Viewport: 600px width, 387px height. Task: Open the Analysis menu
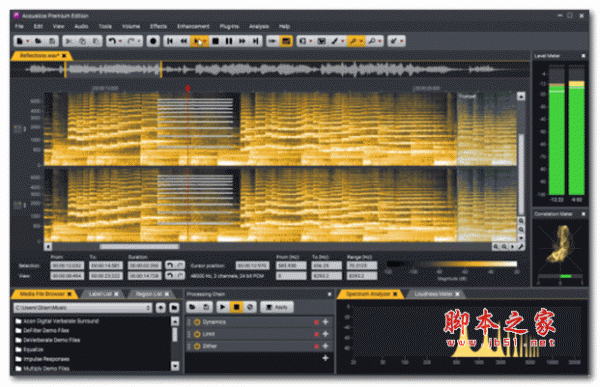[259, 26]
